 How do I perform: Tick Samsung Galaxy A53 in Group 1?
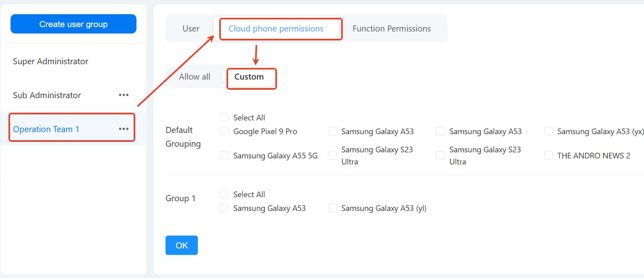[224, 208]
